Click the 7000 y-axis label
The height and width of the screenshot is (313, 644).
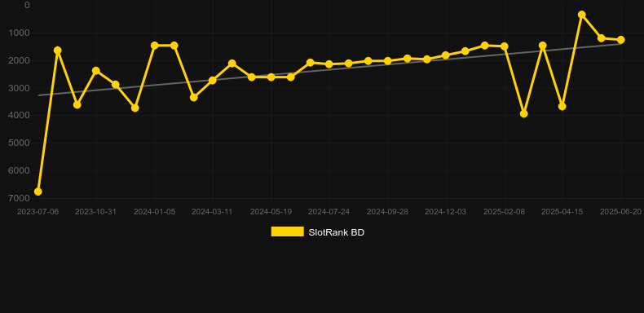20,198
